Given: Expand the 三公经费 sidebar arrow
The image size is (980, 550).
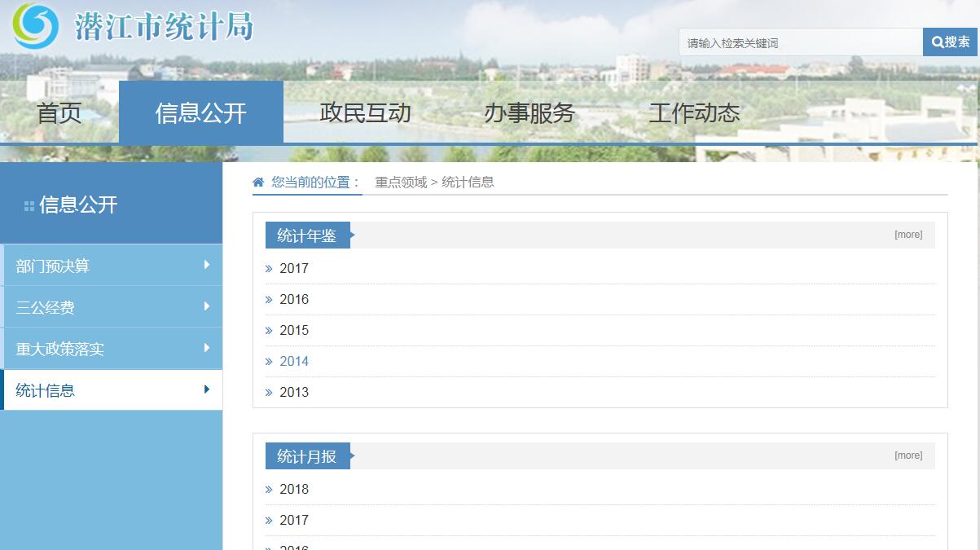Looking at the screenshot, I should [x=207, y=306].
